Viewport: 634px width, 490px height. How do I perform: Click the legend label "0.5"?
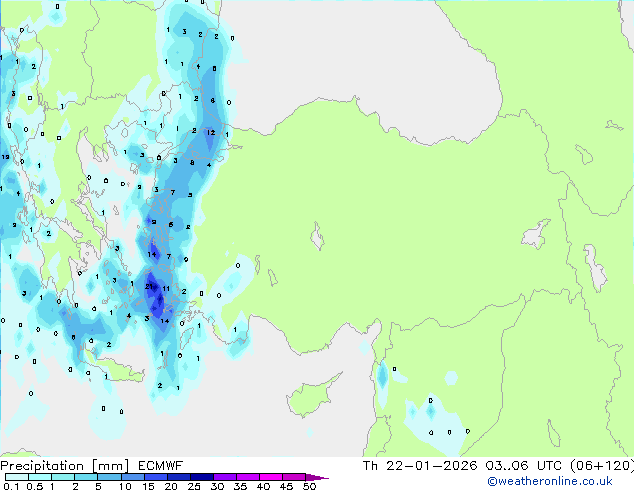35,486
